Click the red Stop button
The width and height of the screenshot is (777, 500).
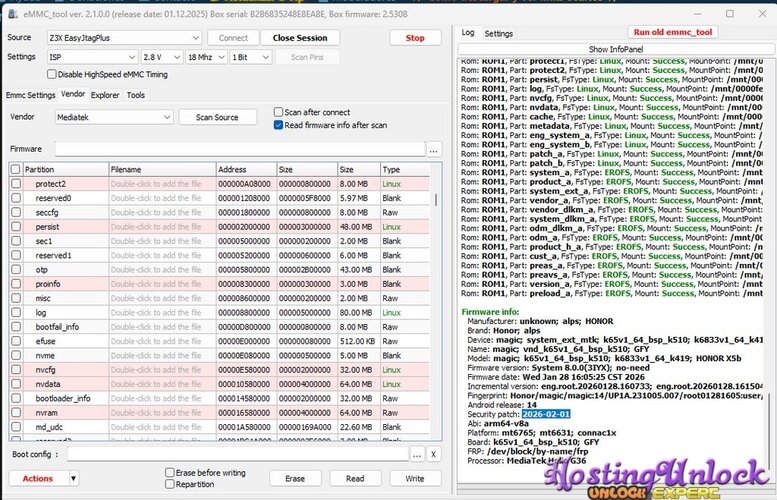click(415, 38)
